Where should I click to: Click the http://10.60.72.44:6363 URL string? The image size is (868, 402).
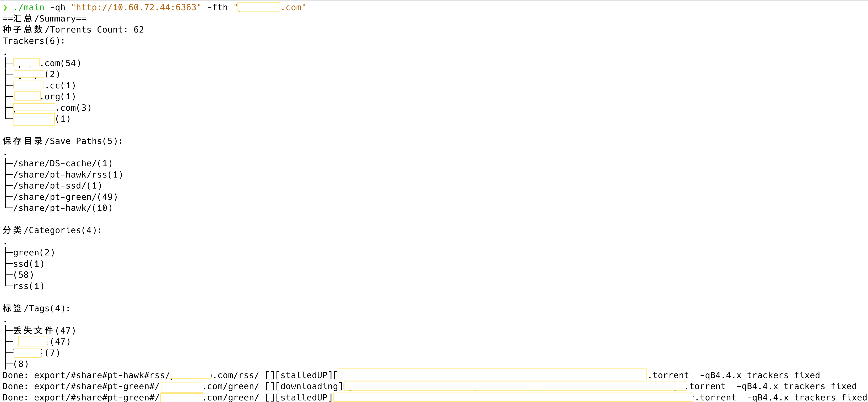coord(136,7)
